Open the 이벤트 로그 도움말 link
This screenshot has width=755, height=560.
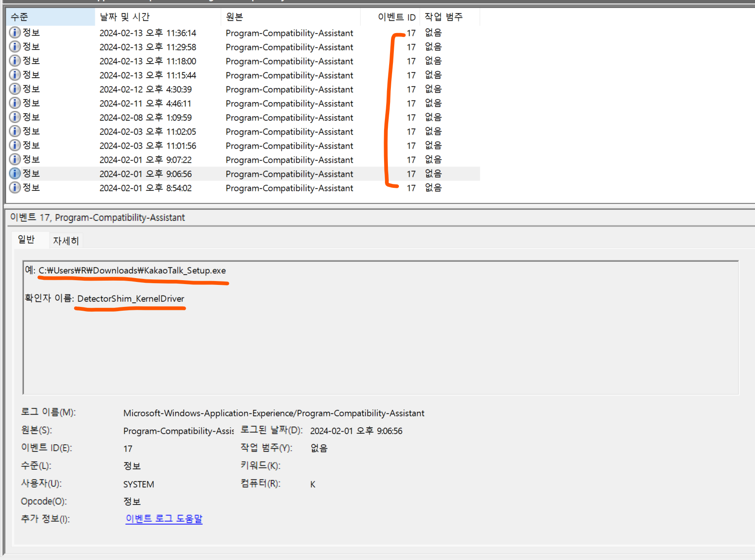164,519
